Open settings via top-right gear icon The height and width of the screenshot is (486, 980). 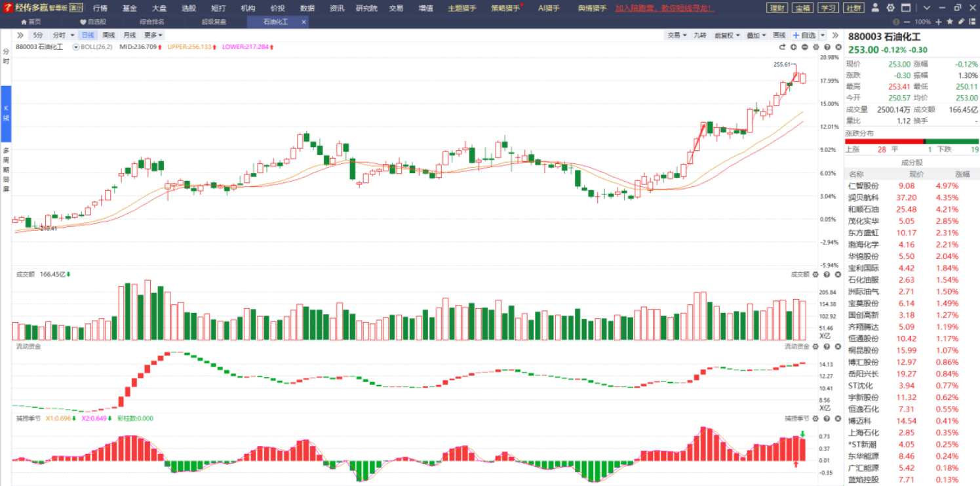[890, 8]
